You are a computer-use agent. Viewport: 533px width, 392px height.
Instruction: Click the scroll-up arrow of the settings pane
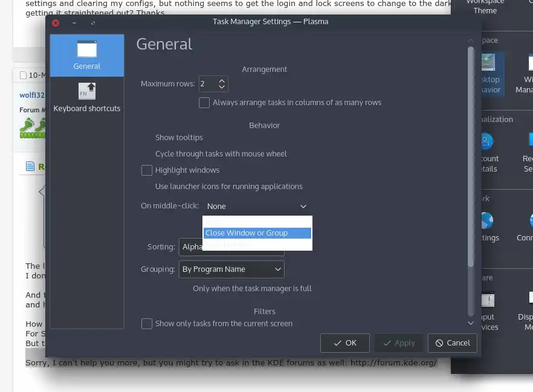[471, 40]
